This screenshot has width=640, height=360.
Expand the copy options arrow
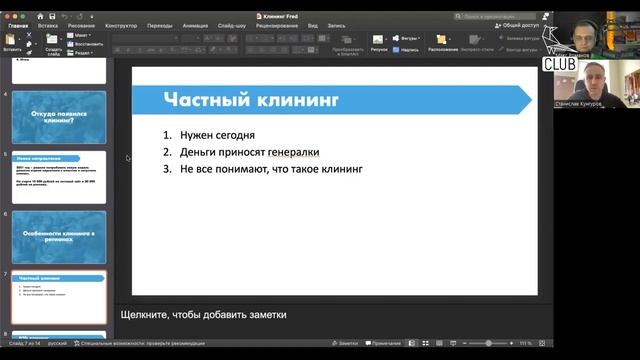(36, 44)
